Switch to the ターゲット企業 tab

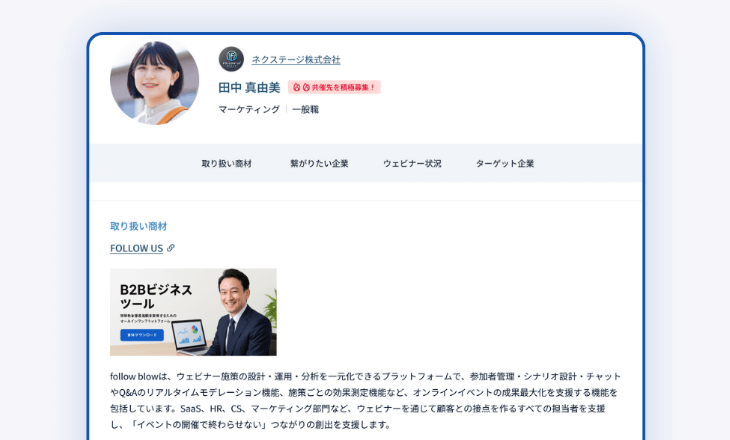(505, 163)
